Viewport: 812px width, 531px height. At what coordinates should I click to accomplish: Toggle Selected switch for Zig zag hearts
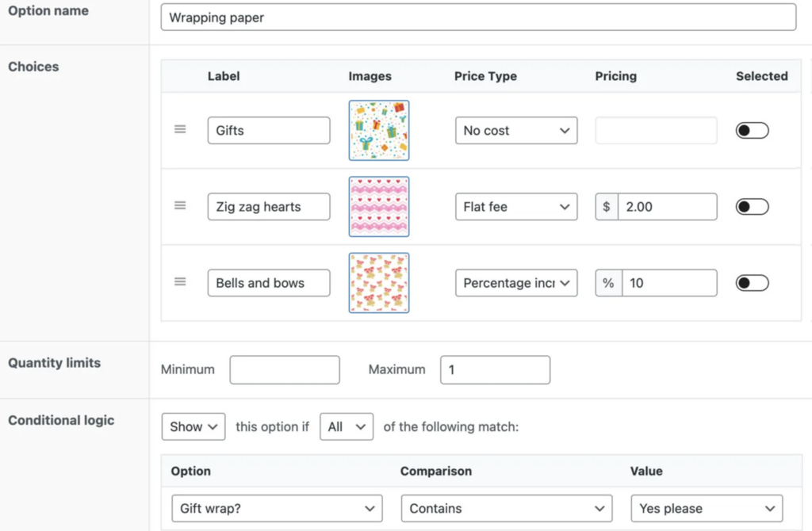pyautogui.click(x=752, y=207)
